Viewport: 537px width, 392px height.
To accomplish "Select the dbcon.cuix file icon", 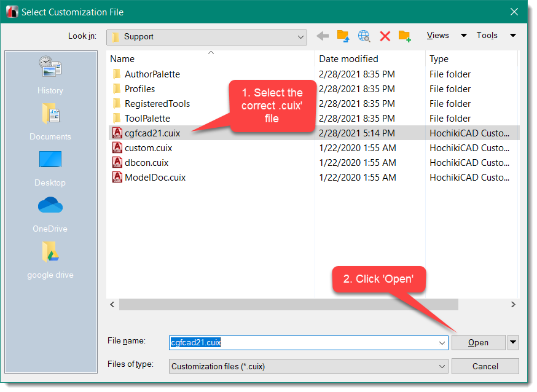I will pos(117,162).
